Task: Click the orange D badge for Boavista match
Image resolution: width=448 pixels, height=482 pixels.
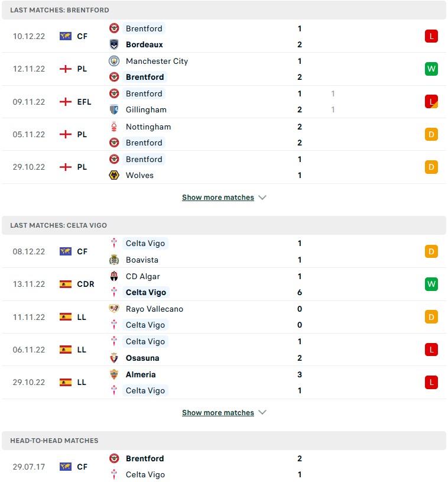Action: pyautogui.click(x=431, y=251)
